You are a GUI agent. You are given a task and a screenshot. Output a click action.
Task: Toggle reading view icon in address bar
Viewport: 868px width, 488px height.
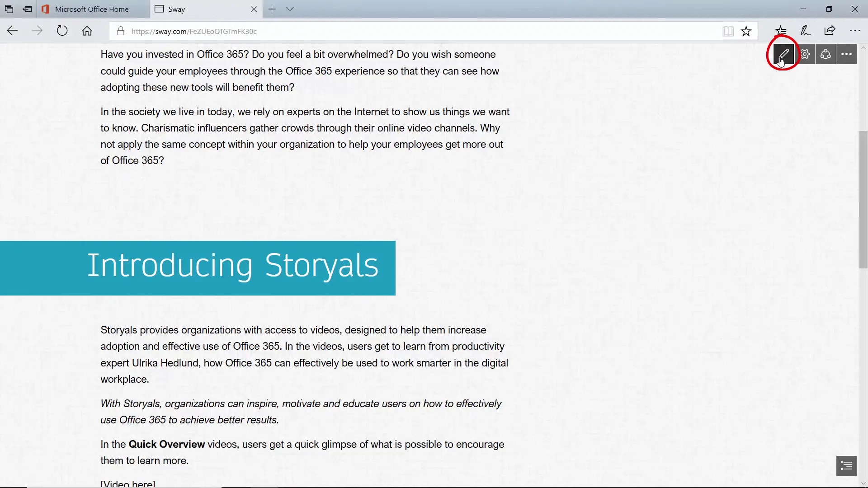click(x=728, y=31)
